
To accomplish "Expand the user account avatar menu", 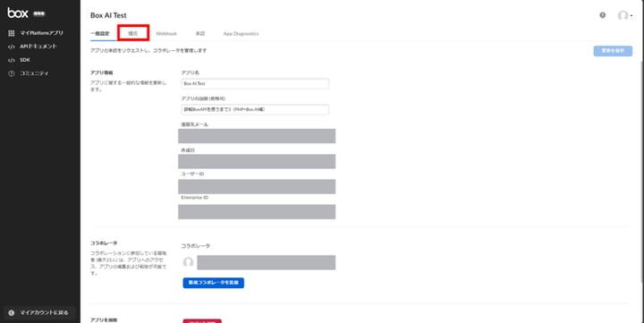I will click(624, 15).
